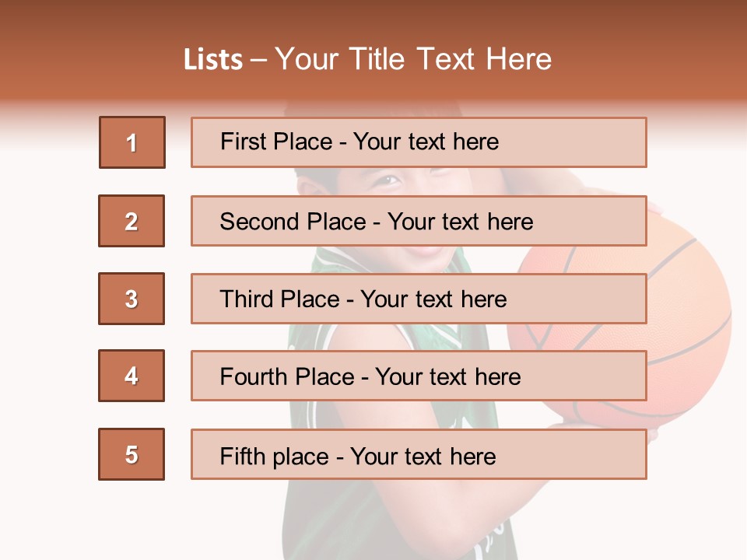Click the box labeled 3

132,299
